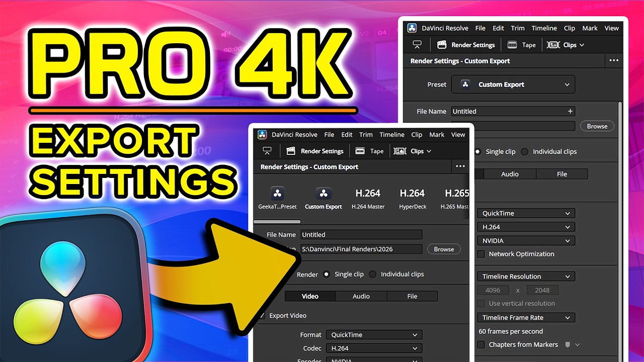Select Single clip radio in front window

[327, 274]
